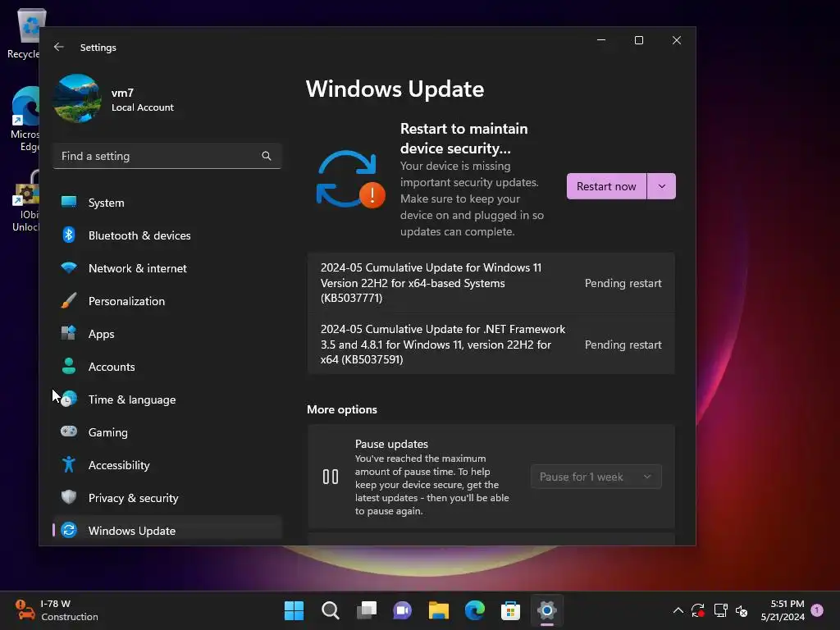Viewport: 840px width, 630px height.
Task: Click the Accounts person icon
Action: (x=69, y=366)
